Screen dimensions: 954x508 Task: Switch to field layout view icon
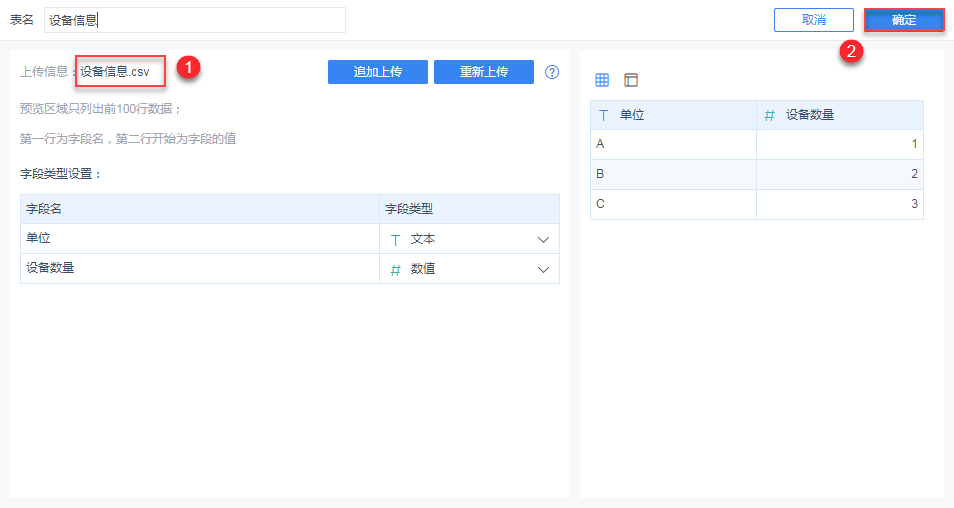click(x=631, y=80)
